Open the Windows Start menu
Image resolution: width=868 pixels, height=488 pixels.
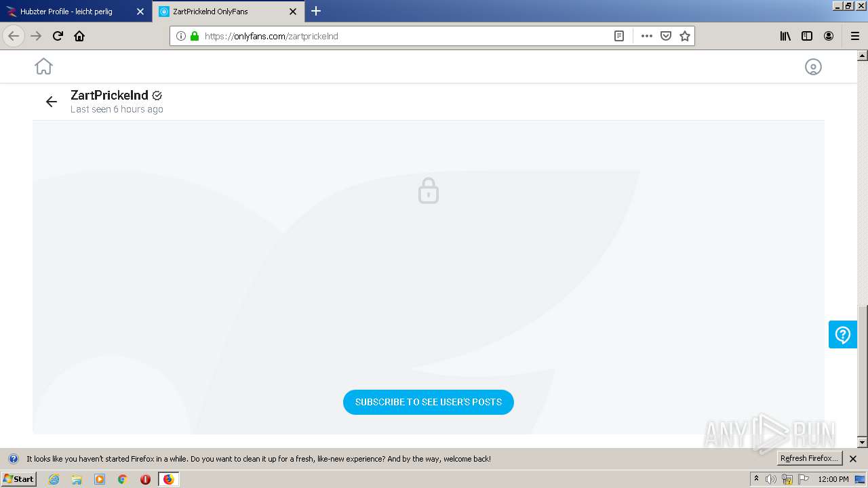[x=19, y=479]
